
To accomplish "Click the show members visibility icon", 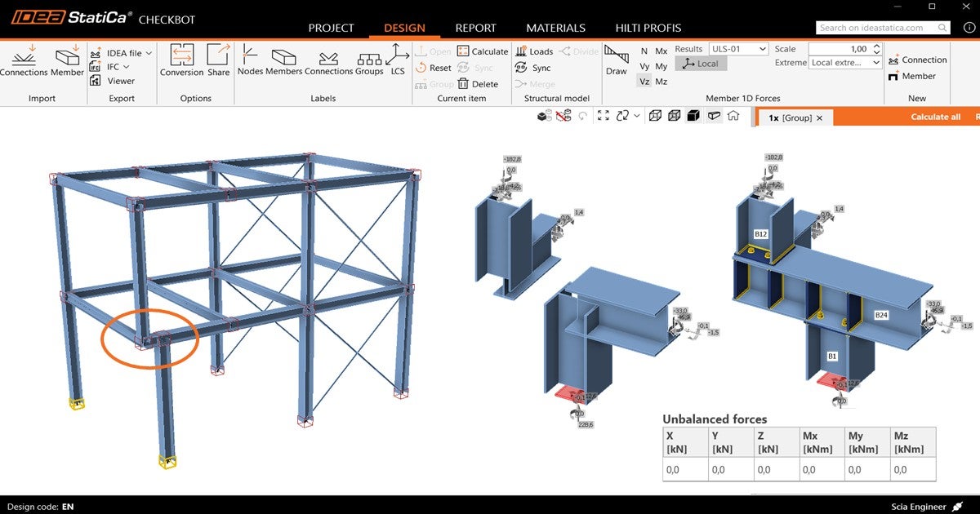I will pyautogui.click(x=544, y=116).
